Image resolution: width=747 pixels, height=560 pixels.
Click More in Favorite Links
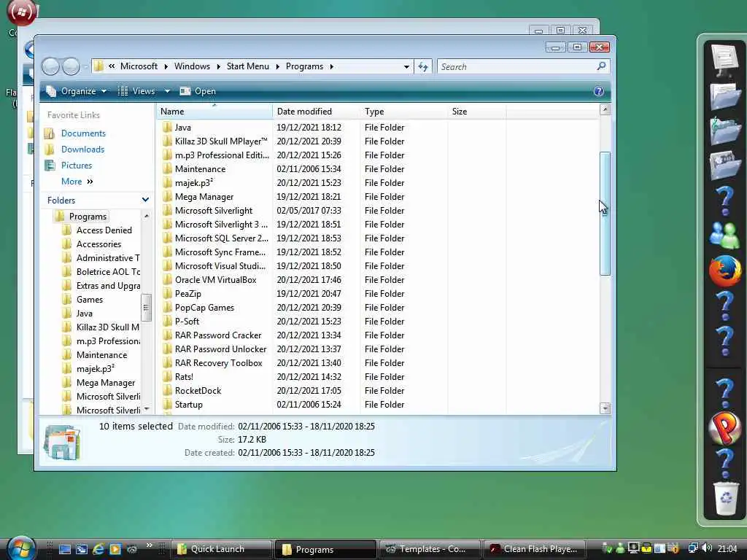tap(77, 182)
